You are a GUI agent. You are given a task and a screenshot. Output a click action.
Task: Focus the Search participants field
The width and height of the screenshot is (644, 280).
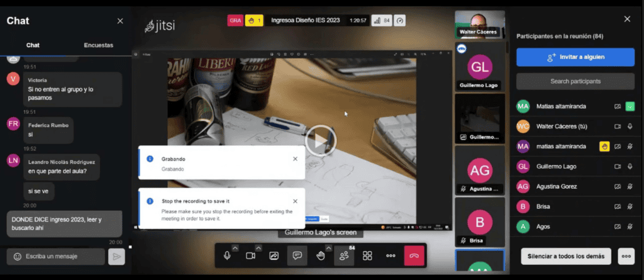(x=575, y=81)
